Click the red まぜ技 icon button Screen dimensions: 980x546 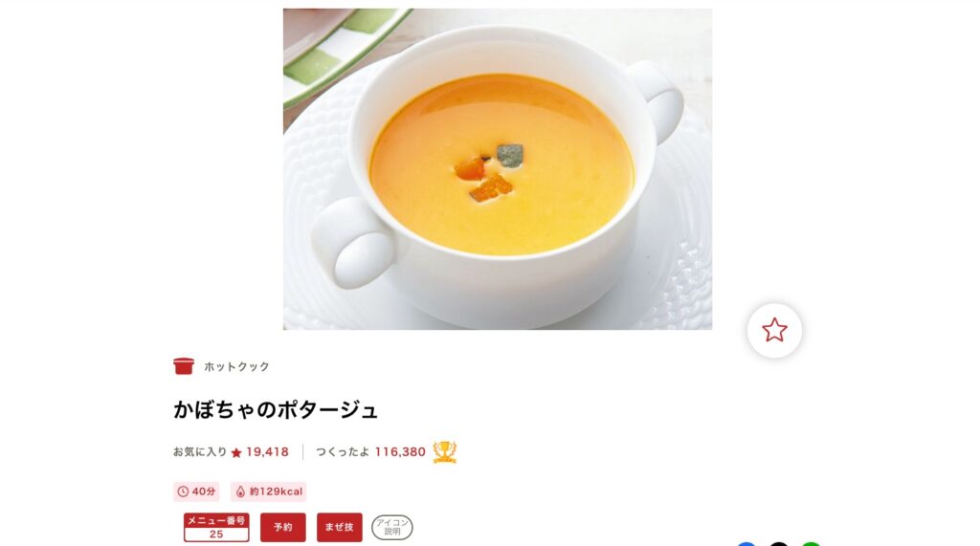340,527
